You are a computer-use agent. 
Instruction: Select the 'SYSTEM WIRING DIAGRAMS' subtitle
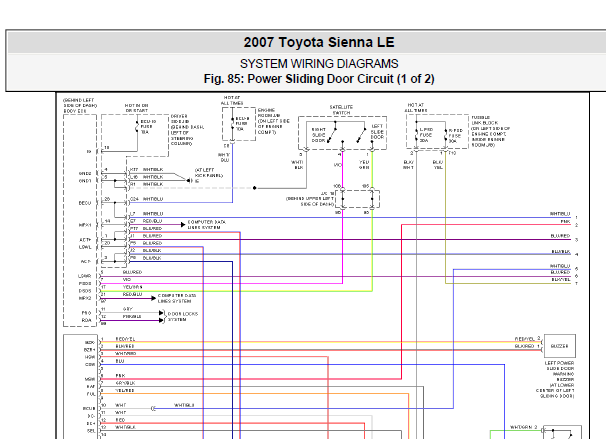319,64
